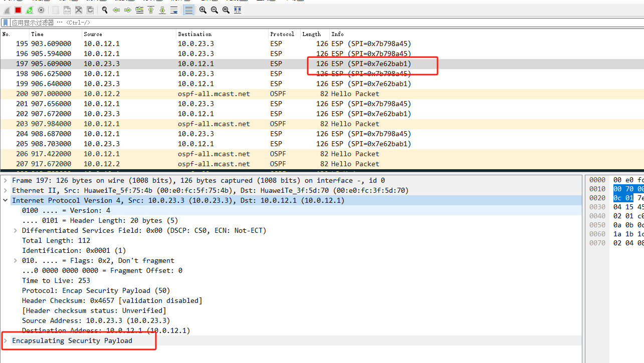Sort by the Source column header
This screenshot has height=363, width=644.
[129, 34]
